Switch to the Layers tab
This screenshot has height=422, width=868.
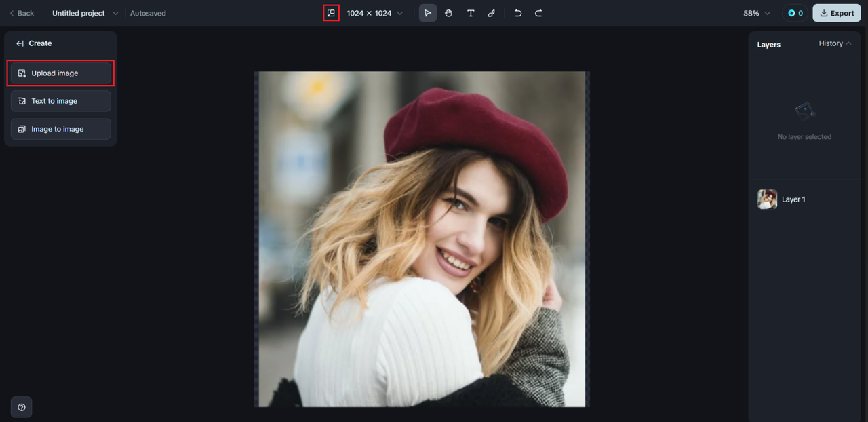769,45
